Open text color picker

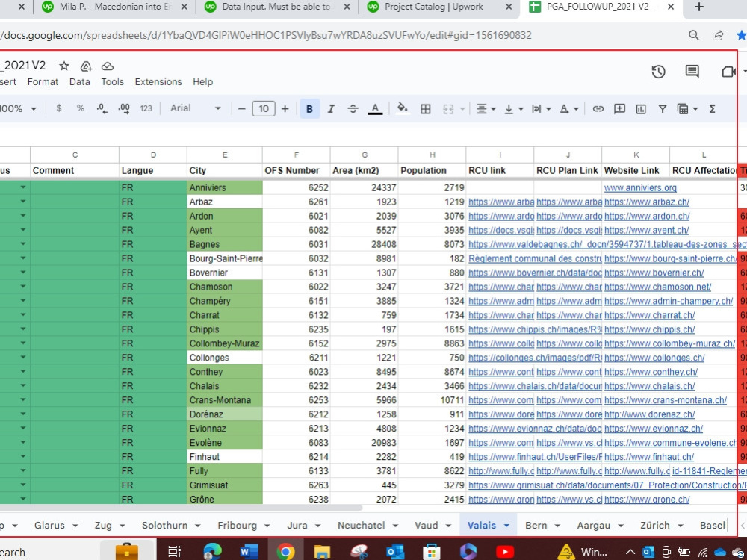376,109
